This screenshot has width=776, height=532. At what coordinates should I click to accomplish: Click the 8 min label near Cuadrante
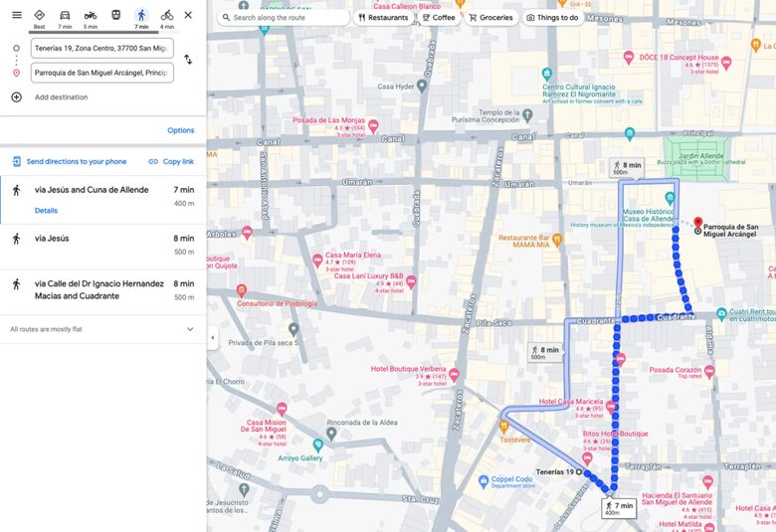coord(545,352)
